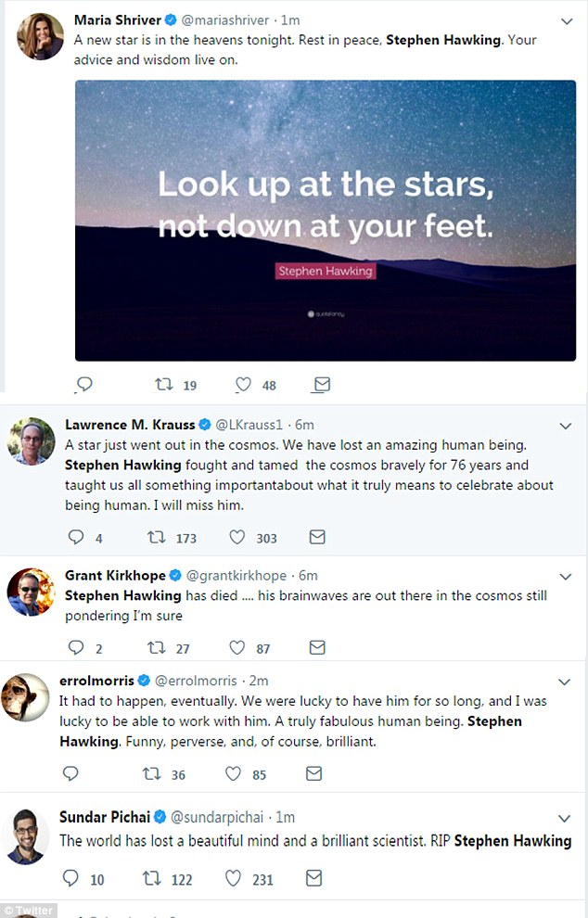Viewport: 588px width, 918px height.
Task: Reply to Lawrence M. Krauss's tweet
Action: point(77,537)
